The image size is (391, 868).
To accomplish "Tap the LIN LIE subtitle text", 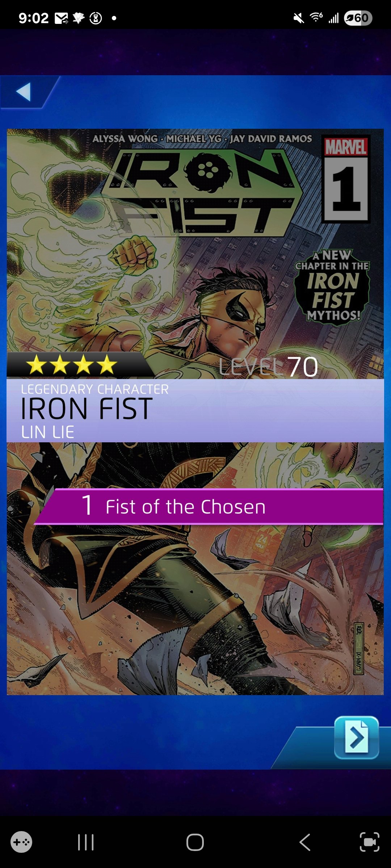I will click(47, 432).
